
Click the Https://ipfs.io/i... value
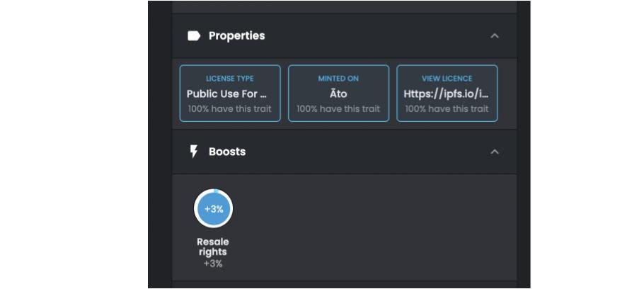447,93
